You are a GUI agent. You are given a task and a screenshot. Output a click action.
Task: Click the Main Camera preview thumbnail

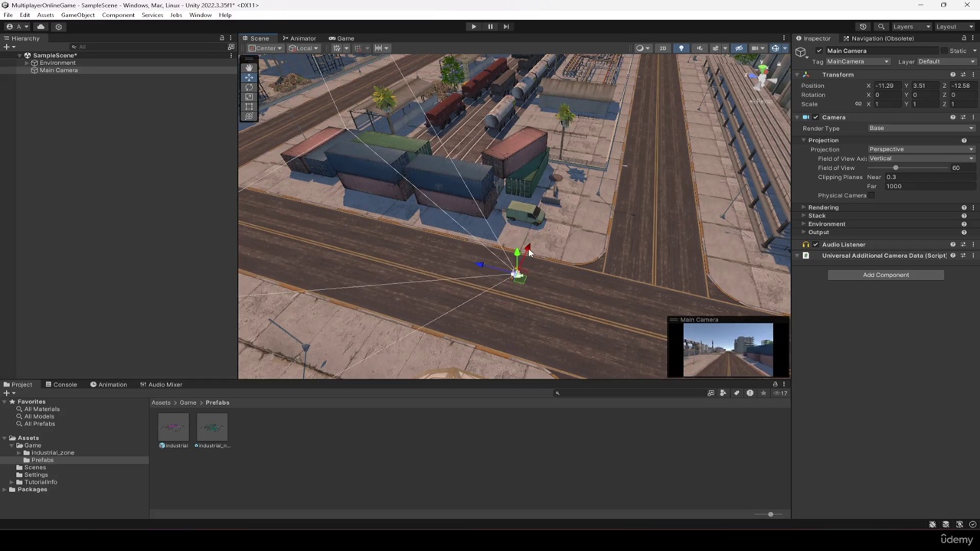coord(728,350)
